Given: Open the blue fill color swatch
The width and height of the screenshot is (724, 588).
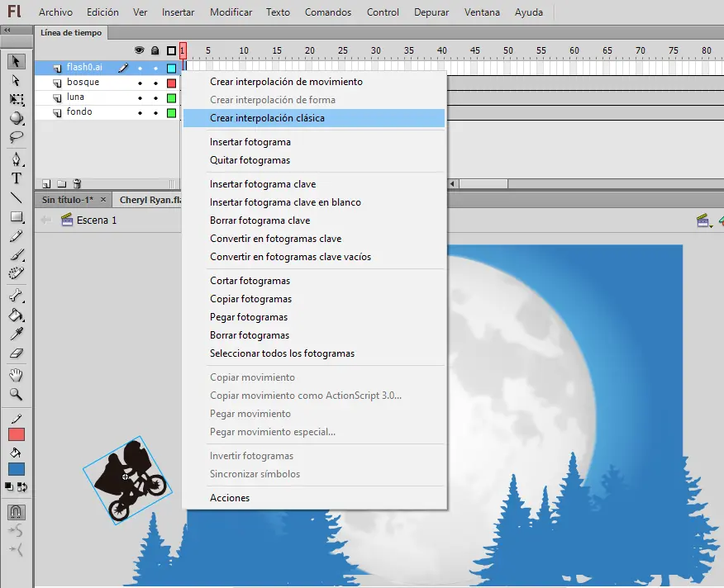Looking at the screenshot, I should point(17,469).
